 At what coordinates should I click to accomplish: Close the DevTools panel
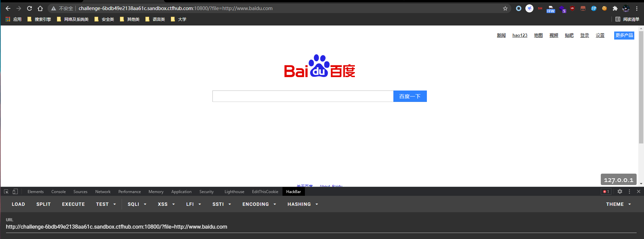(639, 191)
